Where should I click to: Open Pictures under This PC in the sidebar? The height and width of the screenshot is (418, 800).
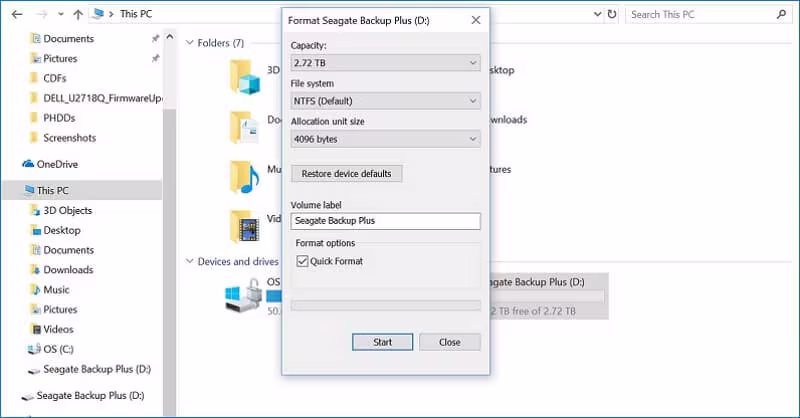60,310
